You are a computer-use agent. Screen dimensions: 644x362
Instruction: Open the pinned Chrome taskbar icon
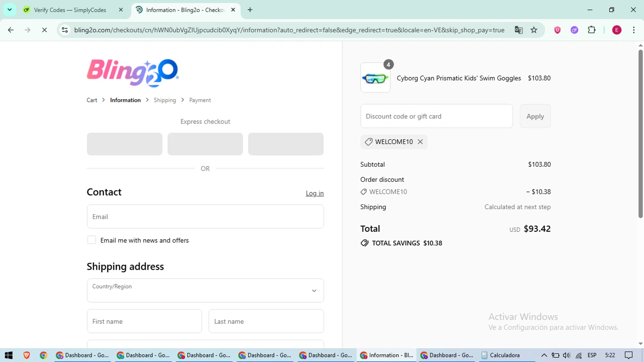pyautogui.click(x=43, y=355)
